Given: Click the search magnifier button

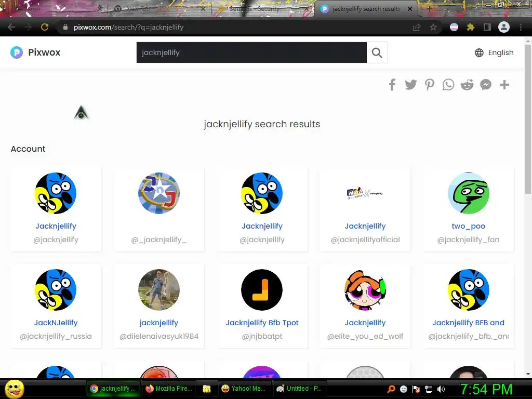Looking at the screenshot, I should click(377, 52).
